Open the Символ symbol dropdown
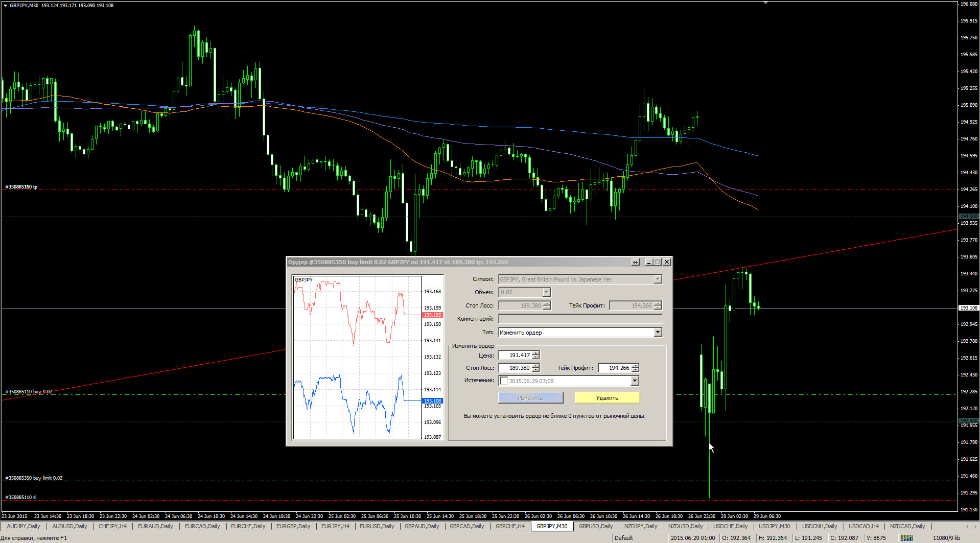 (x=658, y=279)
